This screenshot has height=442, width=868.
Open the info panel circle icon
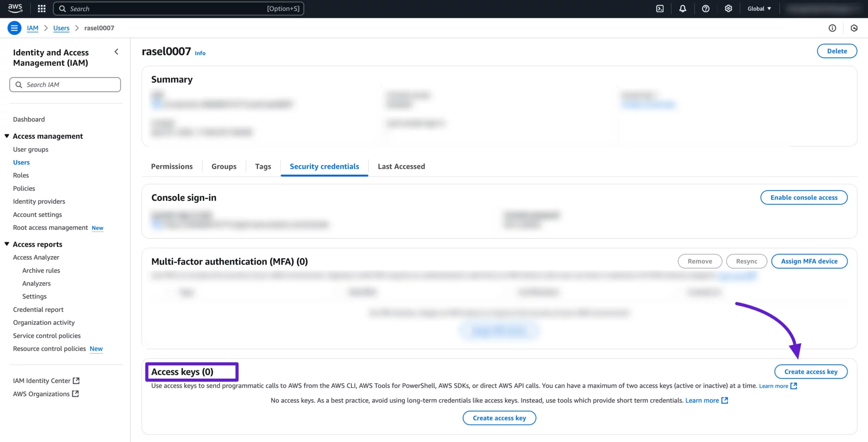point(832,28)
